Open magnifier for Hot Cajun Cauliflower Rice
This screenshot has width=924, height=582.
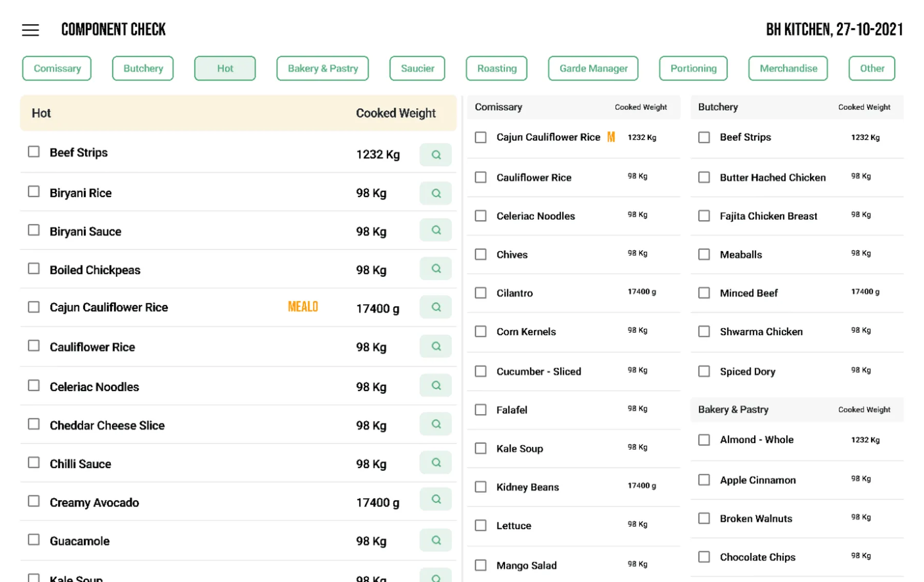pos(435,307)
